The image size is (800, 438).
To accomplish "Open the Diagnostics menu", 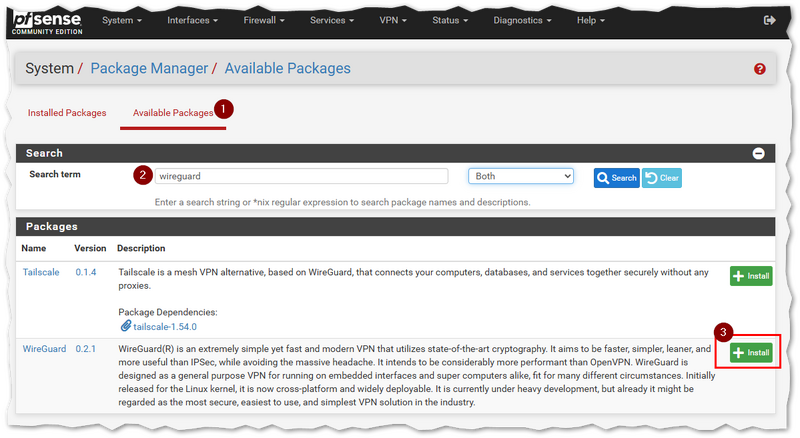I will point(525,20).
